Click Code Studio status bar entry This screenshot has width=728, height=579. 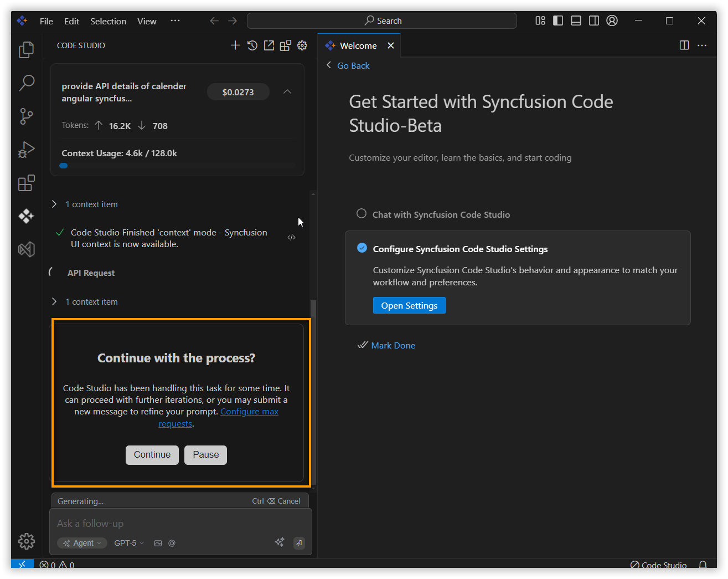pyautogui.click(x=658, y=565)
